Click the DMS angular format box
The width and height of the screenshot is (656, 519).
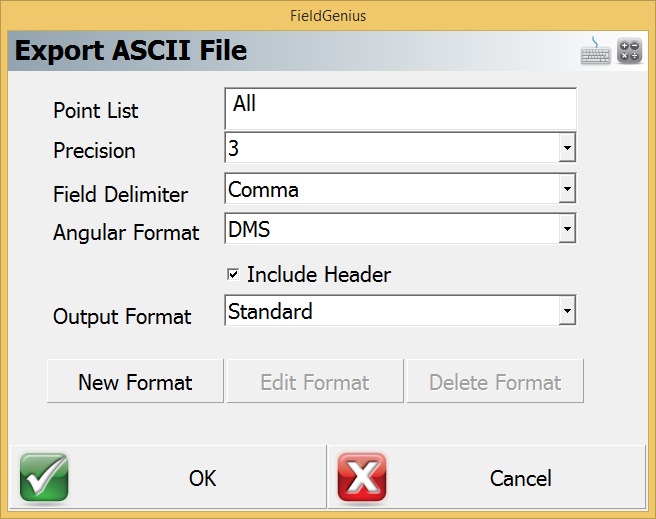(x=390, y=230)
